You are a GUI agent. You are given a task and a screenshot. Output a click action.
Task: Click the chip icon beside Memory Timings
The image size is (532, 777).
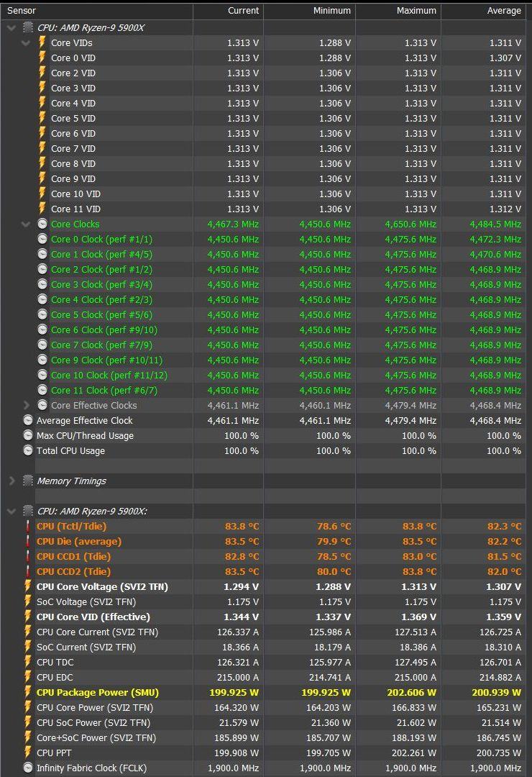(28, 481)
